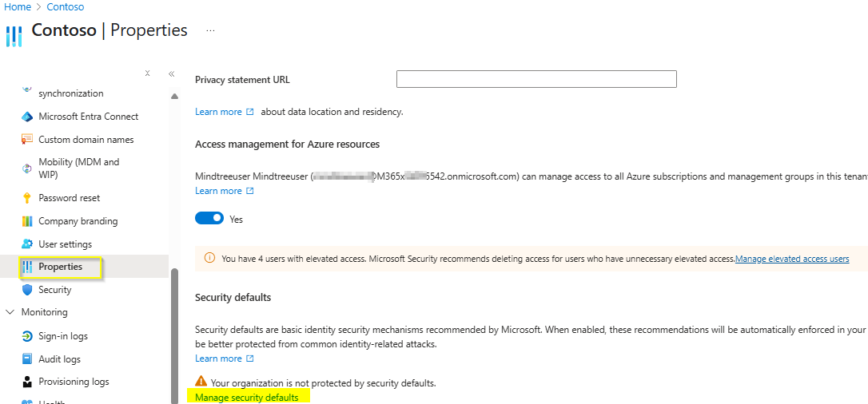Click the Monitoring section label
The height and width of the screenshot is (404, 868).
[x=44, y=312]
